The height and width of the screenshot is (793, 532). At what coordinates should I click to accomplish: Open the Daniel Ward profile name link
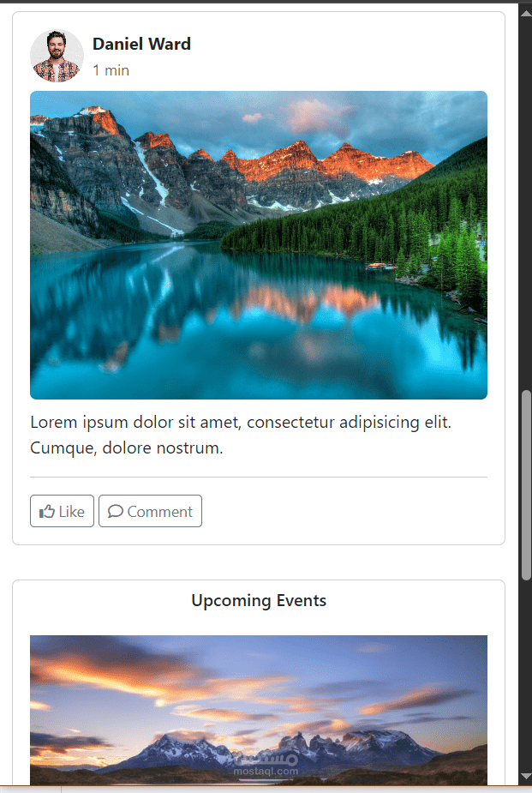pyautogui.click(x=141, y=44)
